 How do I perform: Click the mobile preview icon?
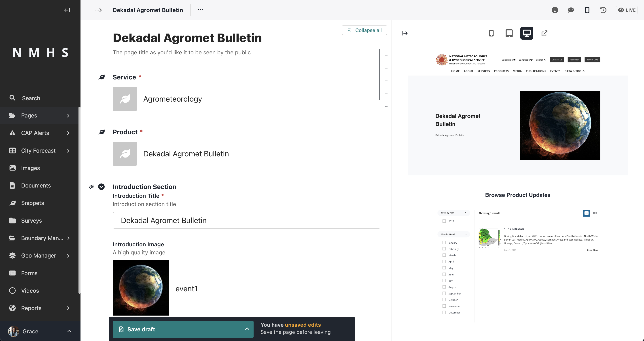(x=492, y=33)
